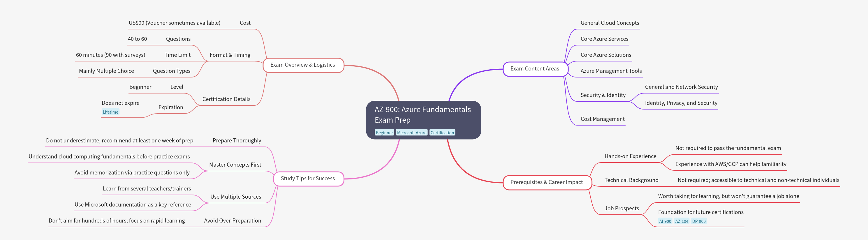868x240 pixels.
Task: Select the Master Concepts First node
Action: pos(235,165)
